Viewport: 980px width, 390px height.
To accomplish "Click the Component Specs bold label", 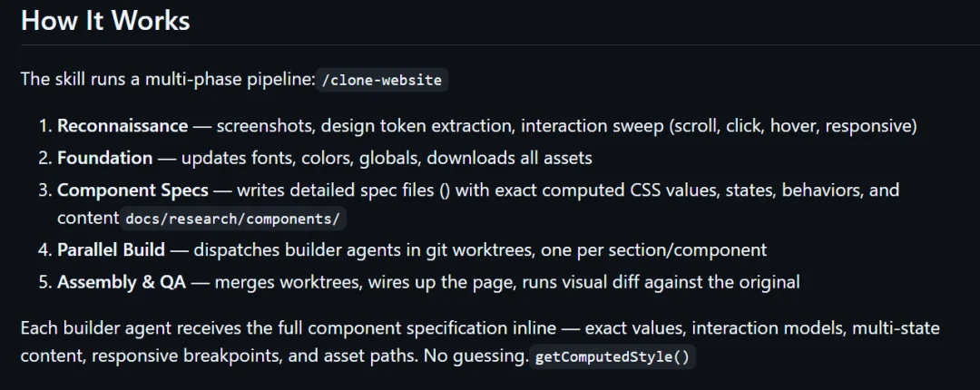I will click(135, 190).
